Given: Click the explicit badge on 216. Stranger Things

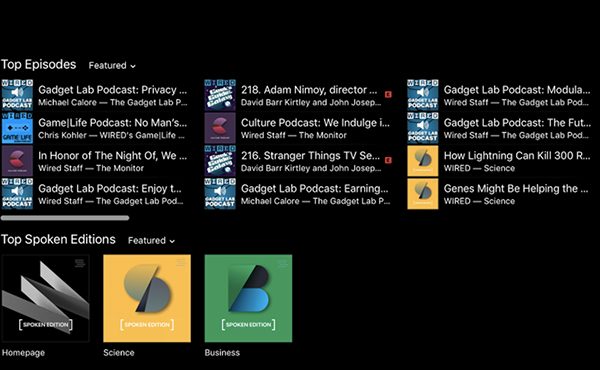Looking at the screenshot, I should pyautogui.click(x=388, y=160).
